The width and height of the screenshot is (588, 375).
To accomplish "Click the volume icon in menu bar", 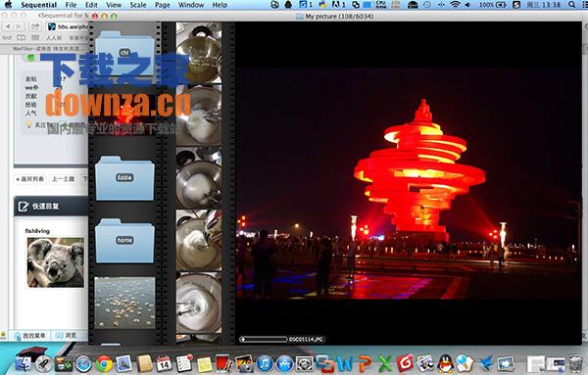I will click(x=467, y=5).
